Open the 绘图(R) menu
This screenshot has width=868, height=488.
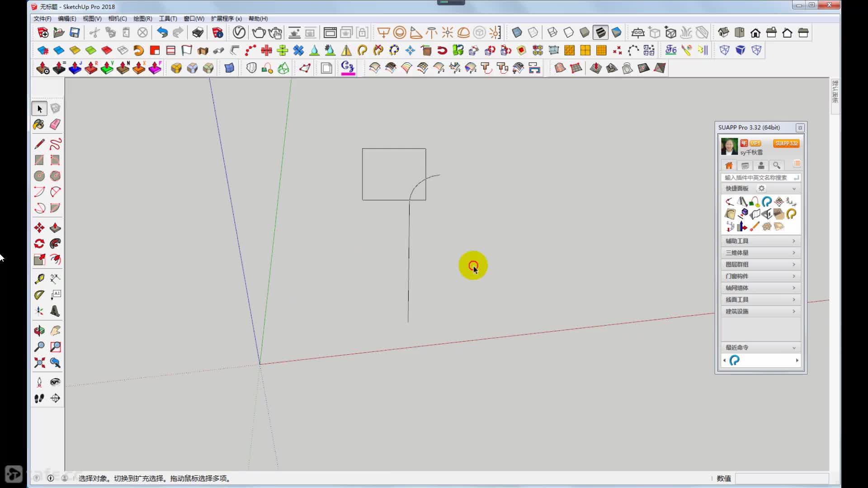click(x=143, y=19)
